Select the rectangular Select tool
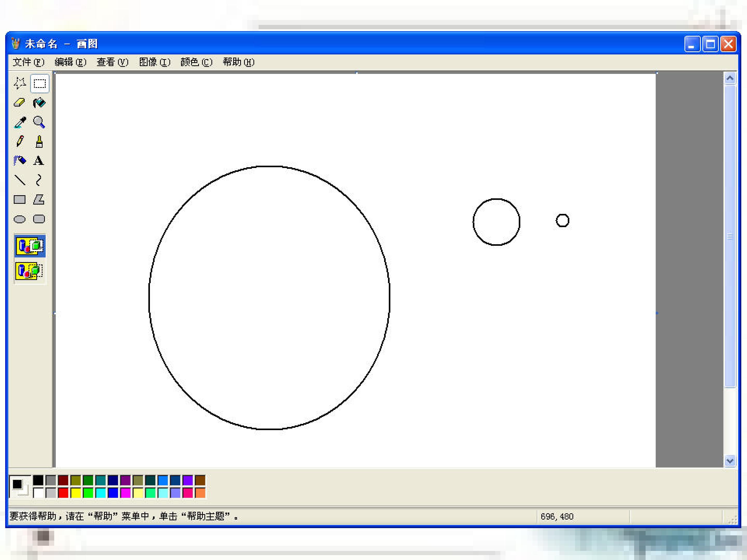The width and height of the screenshot is (747, 560). coord(39,83)
